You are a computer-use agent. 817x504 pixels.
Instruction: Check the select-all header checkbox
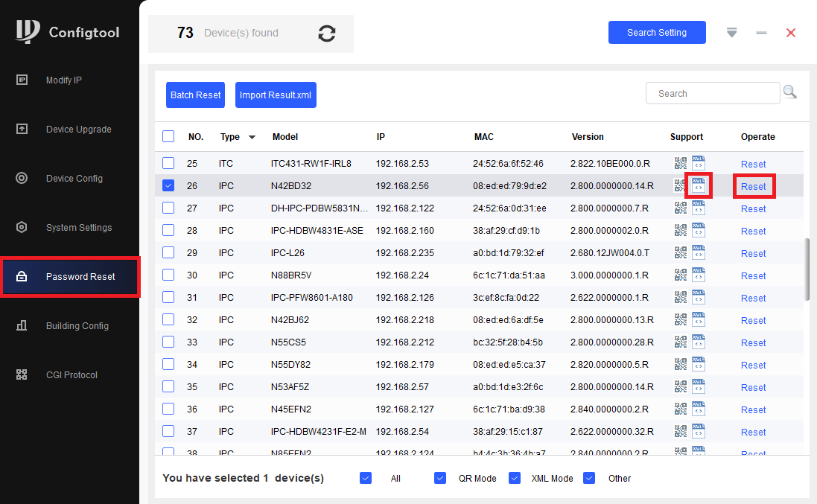pos(168,136)
